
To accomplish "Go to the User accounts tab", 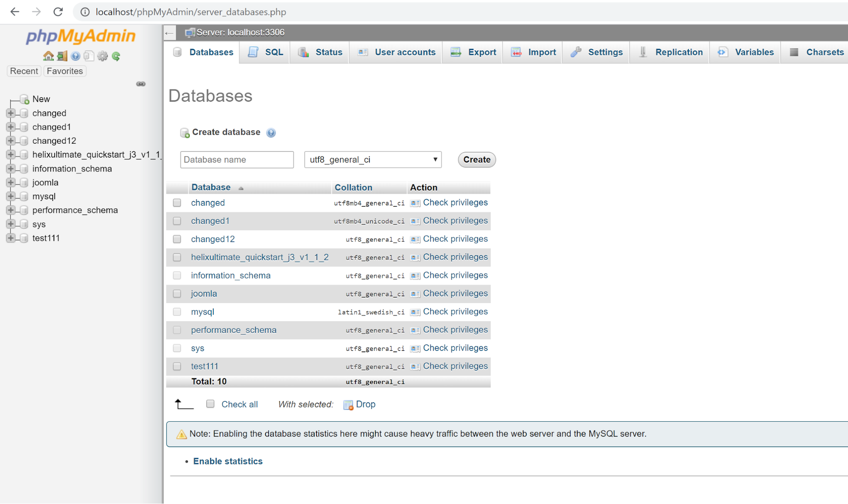I will click(396, 52).
